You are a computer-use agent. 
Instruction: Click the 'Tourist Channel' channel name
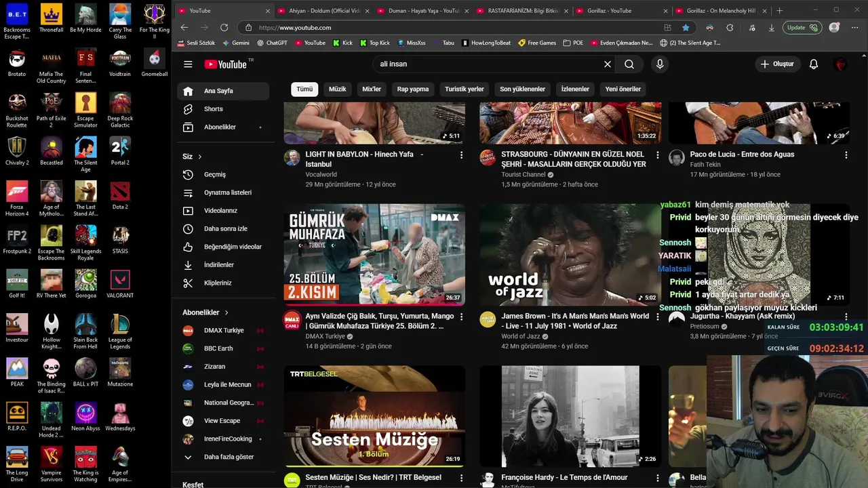coord(524,175)
